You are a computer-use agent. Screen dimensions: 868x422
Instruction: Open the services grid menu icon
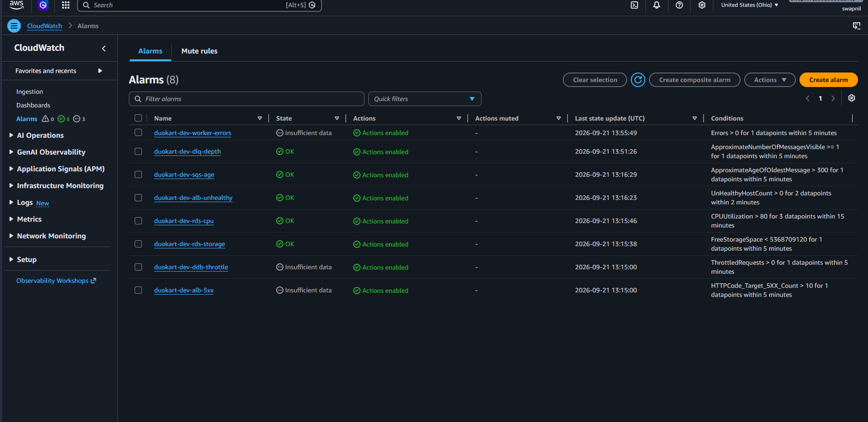[x=66, y=5]
